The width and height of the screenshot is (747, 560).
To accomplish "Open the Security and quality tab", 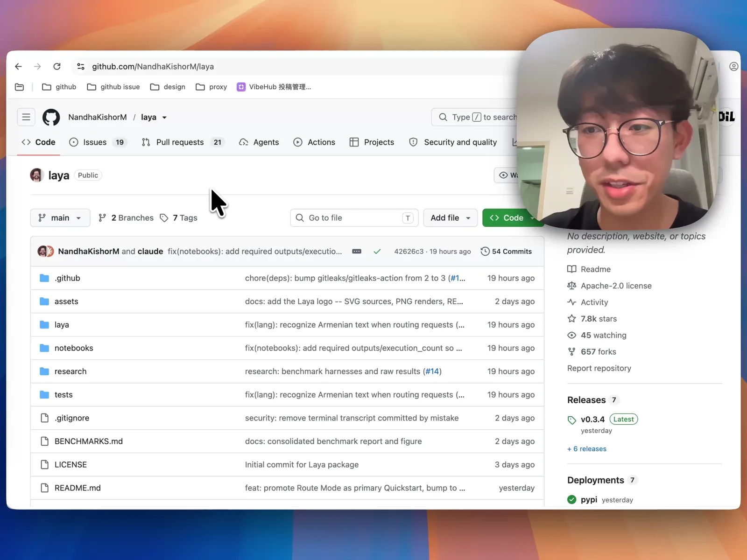I will point(453,142).
